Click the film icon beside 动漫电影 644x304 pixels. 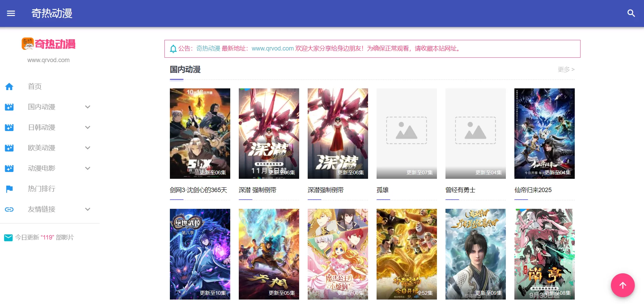(x=9, y=168)
